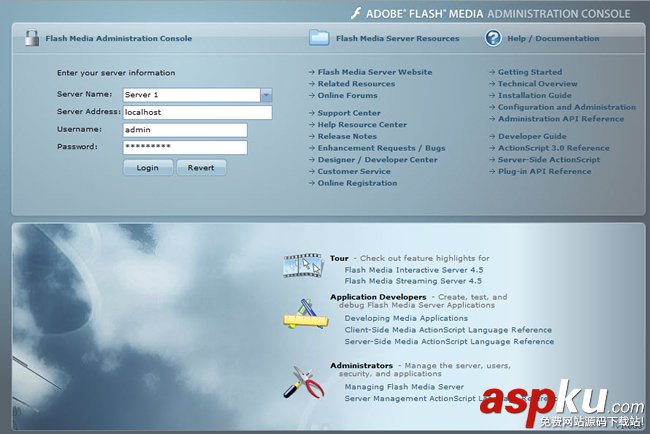
Task: Open the Flash Media Interactive Server 4.5 tour
Action: (x=414, y=270)
